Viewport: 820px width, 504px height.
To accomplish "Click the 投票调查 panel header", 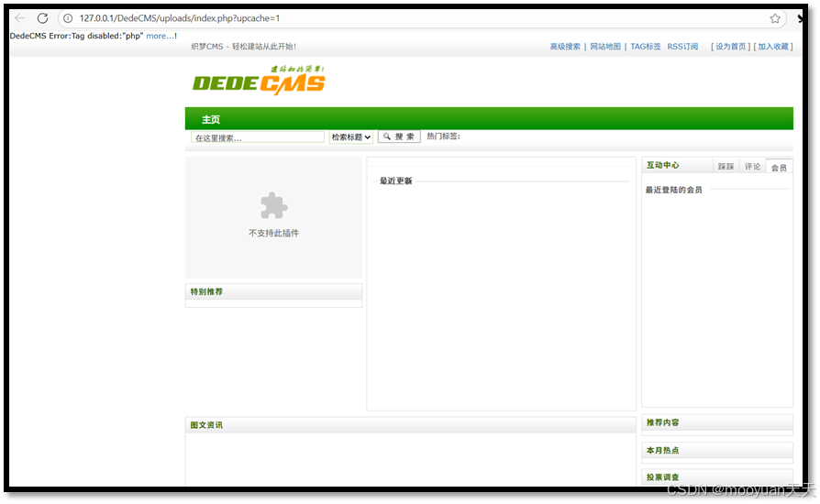I will click(717, 477).
